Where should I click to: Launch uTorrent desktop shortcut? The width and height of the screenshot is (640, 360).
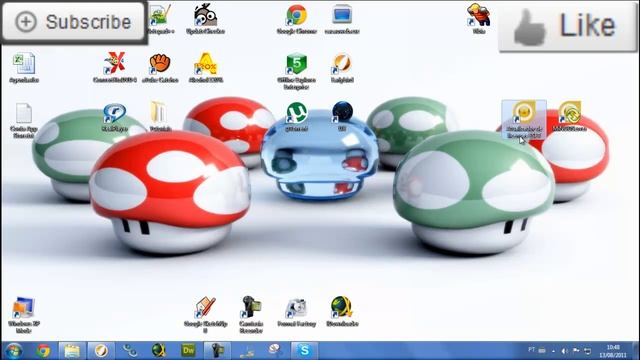click(x=297, y=117)
